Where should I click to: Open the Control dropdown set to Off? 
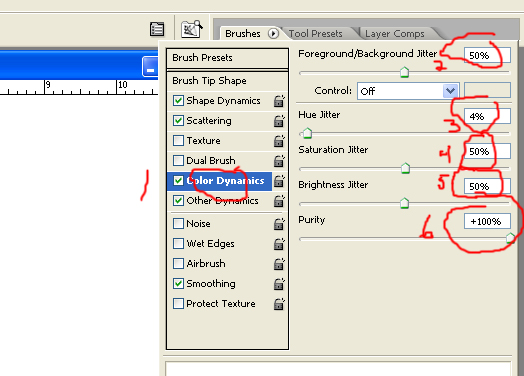pos(408,91)
